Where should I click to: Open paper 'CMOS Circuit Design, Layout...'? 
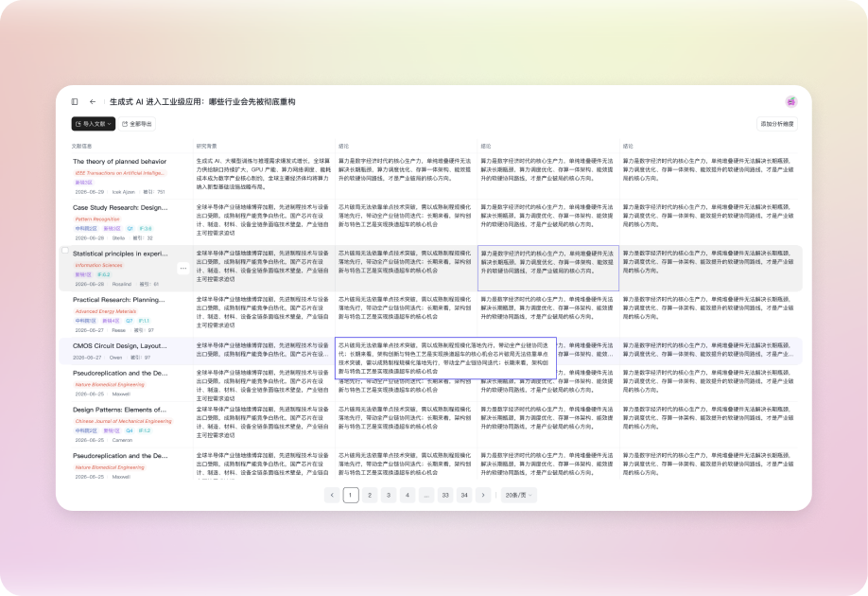coord(119,345)
